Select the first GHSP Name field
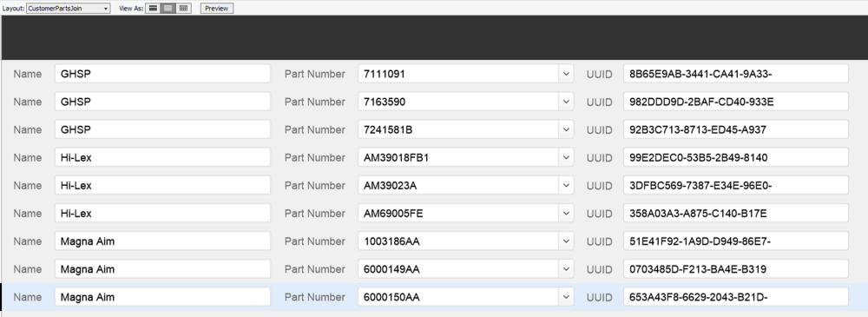Image resolution: width=868 pixels, height=317 pixels. tap(163, 74)
